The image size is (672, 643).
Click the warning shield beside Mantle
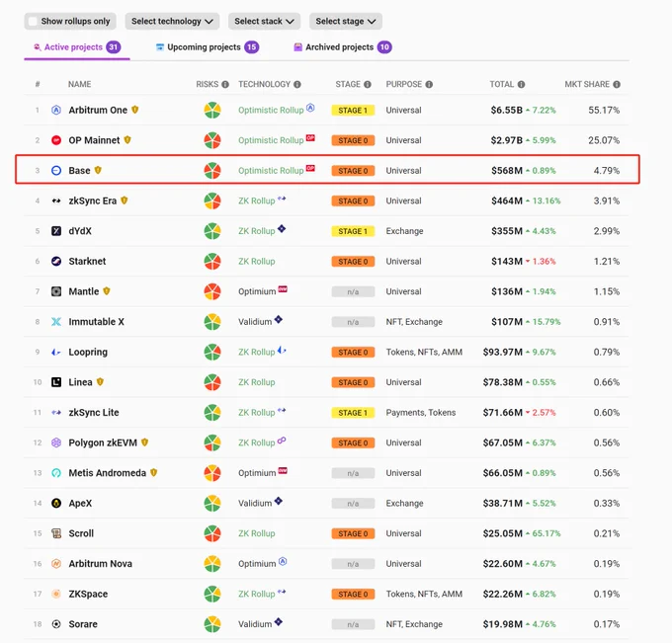coord(107,291)
